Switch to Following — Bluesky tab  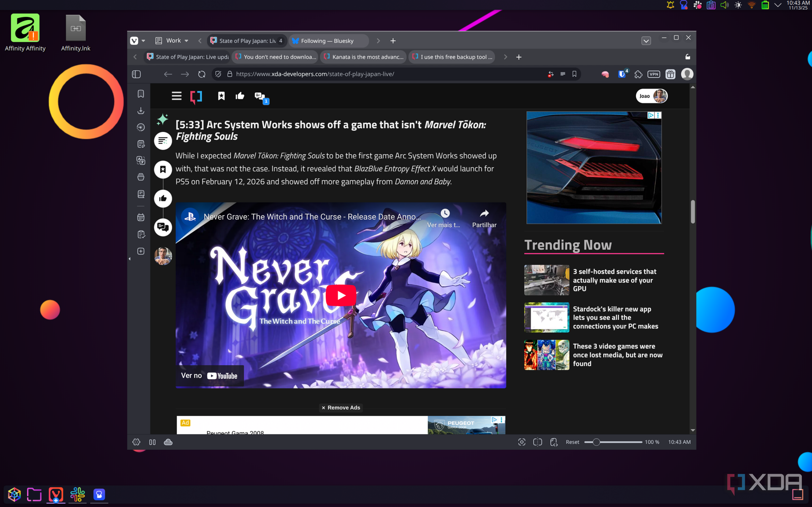click(328, 41)
